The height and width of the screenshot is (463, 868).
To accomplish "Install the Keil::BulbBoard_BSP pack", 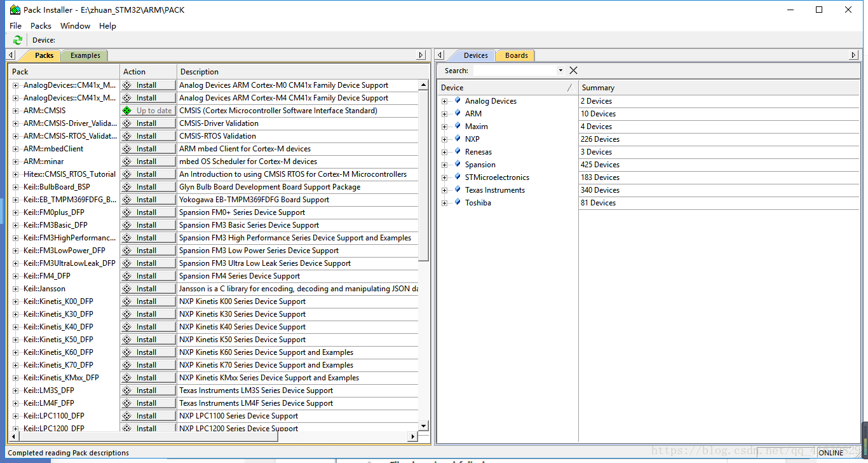I will 148,187.
